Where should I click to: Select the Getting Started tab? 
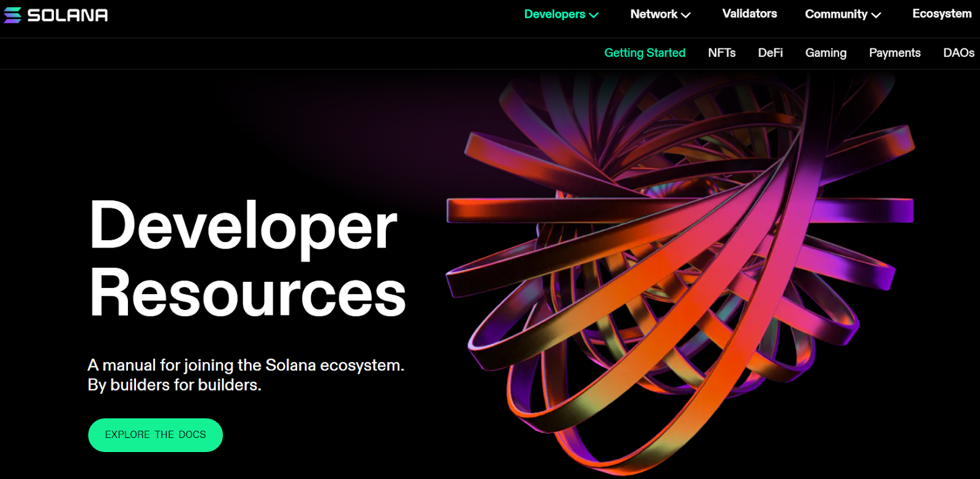coord(645,53)
